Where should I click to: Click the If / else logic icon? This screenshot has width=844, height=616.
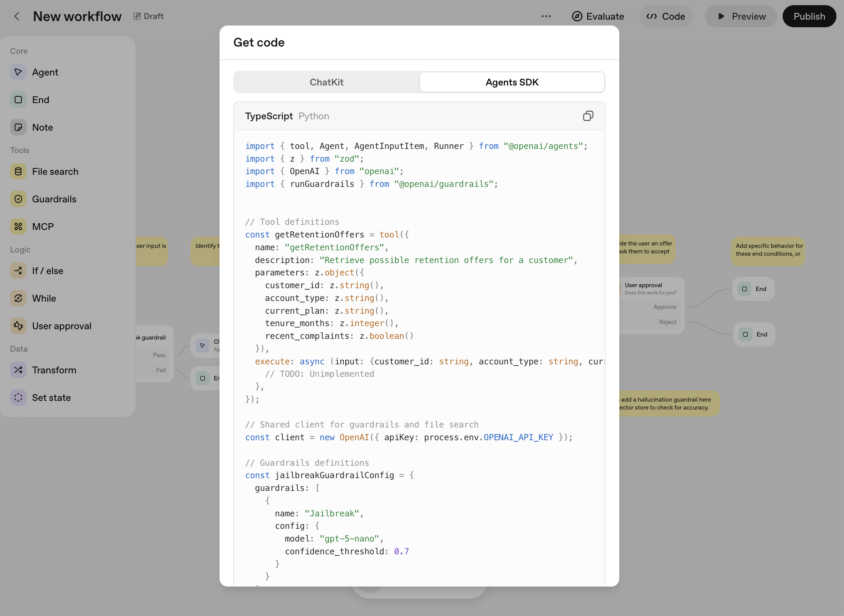18,271
